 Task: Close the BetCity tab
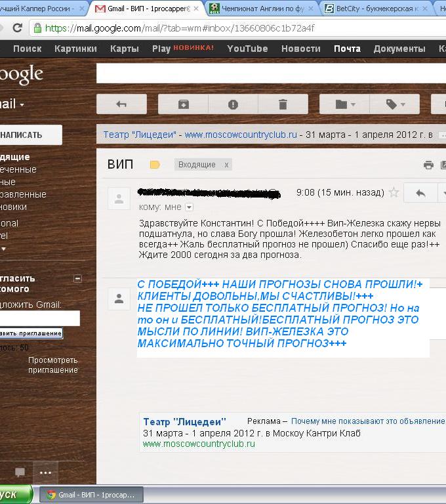425,9
